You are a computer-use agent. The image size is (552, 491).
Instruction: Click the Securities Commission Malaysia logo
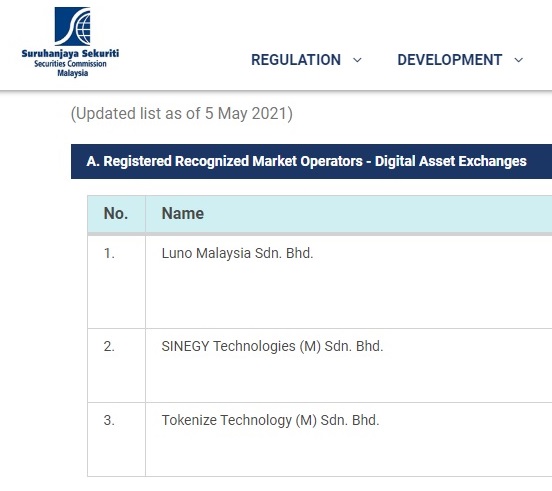click(x=70, y=42)
